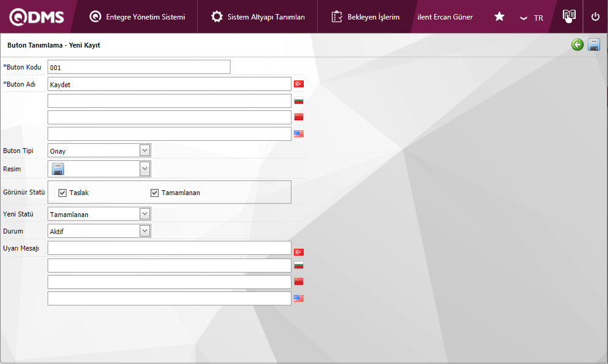
Task: Click the Buton Tipi label
Action: coord(18,151)
